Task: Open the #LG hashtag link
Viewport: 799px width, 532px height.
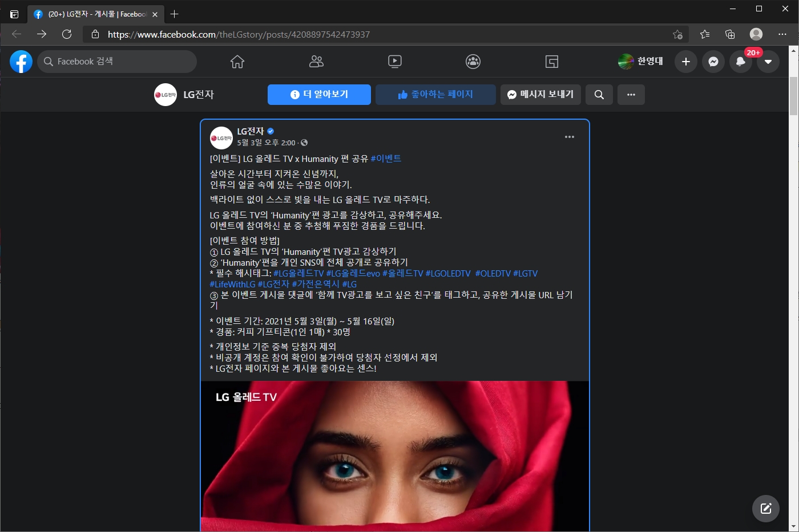Action: [349, 284]
